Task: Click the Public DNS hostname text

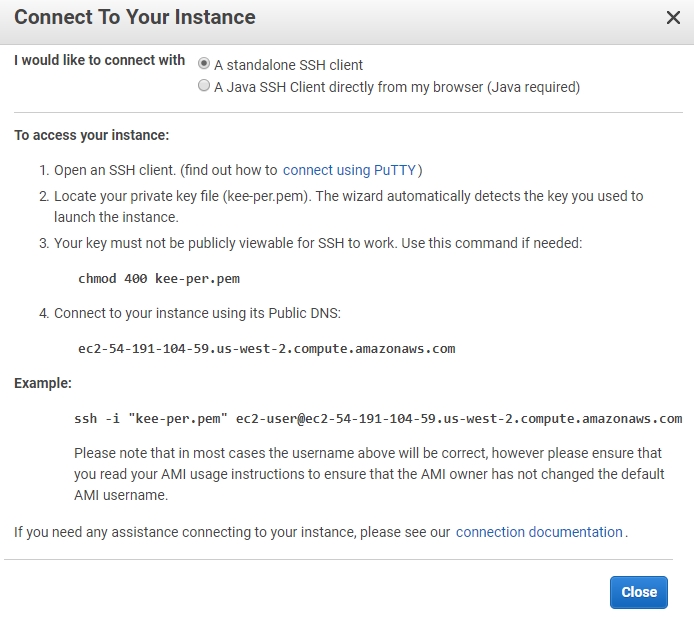Action: [266, 349]
